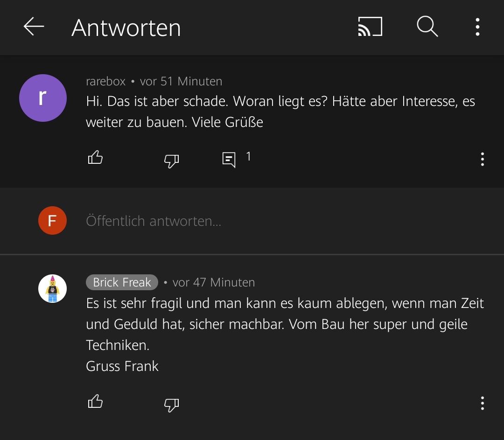Viewport: 504px width, 440px height.
Task: Open rarebox's purple profile avatar
Action: [42, 98]
